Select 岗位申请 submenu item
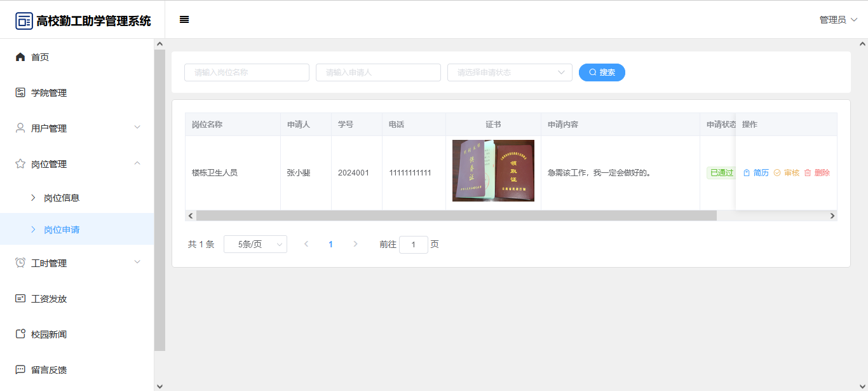The image size is (868, 391). 62,230
